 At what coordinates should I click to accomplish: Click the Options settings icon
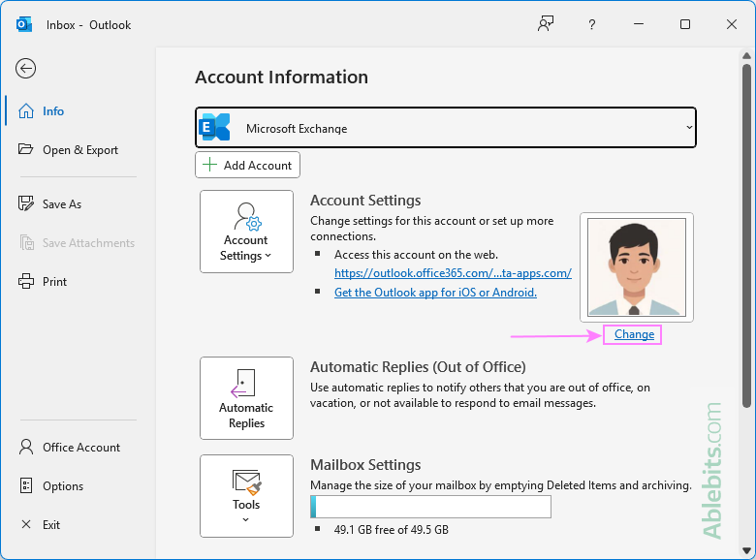coord(26,485)
